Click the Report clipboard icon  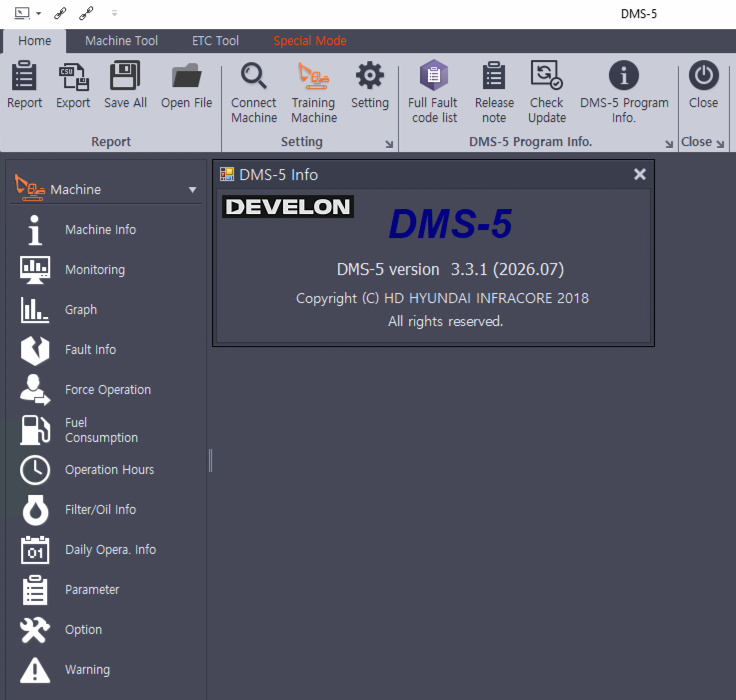(x=24, y=75)
